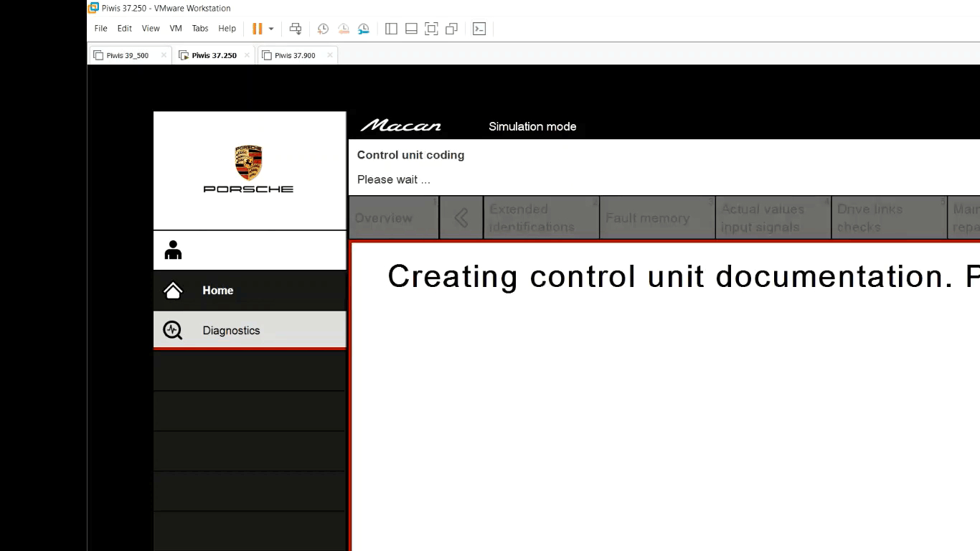Image resolution: width=980 pixels, height=551 pixels.
Task: Enter full screen mode
Action: (431, 29)
